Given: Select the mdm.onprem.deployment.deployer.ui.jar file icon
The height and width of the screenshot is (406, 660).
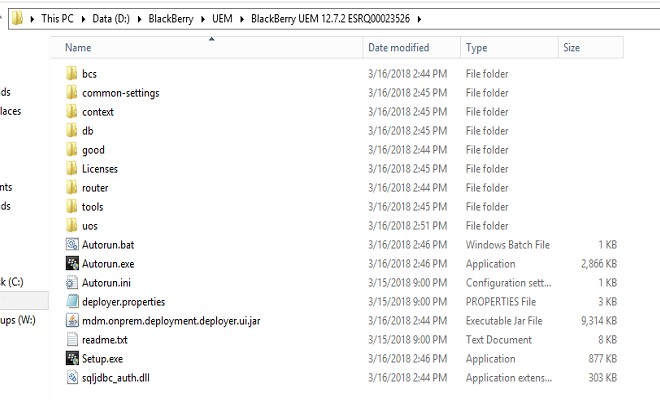Looking at the screenshot, I should click(x=71, y=320).
